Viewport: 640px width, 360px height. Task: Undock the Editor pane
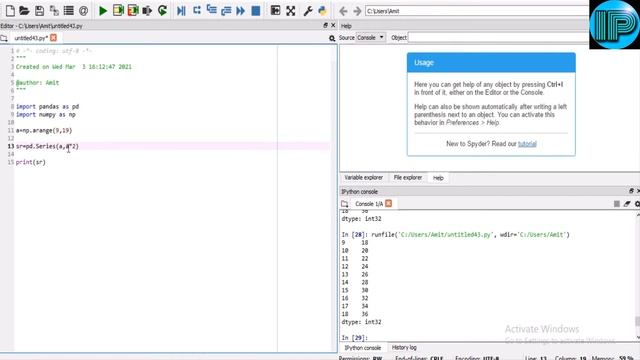[325, 25]
